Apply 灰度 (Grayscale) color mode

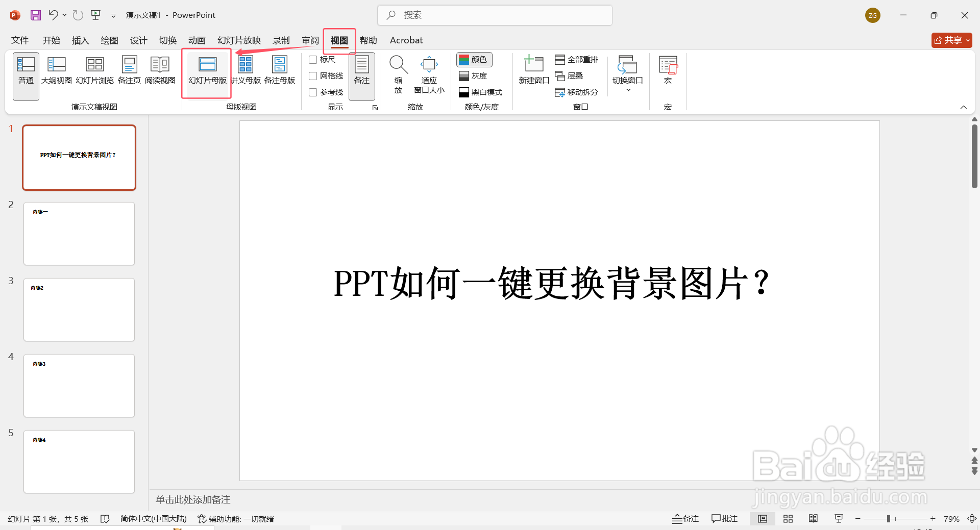pos(473,75)
